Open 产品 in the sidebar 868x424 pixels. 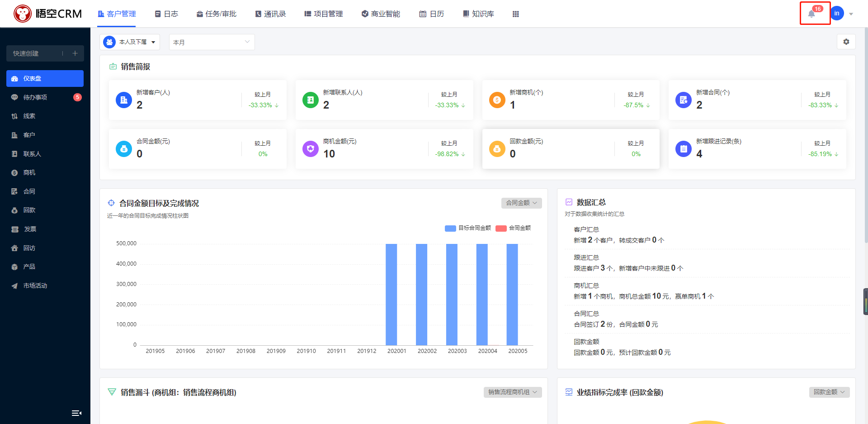tap(45, 267)
